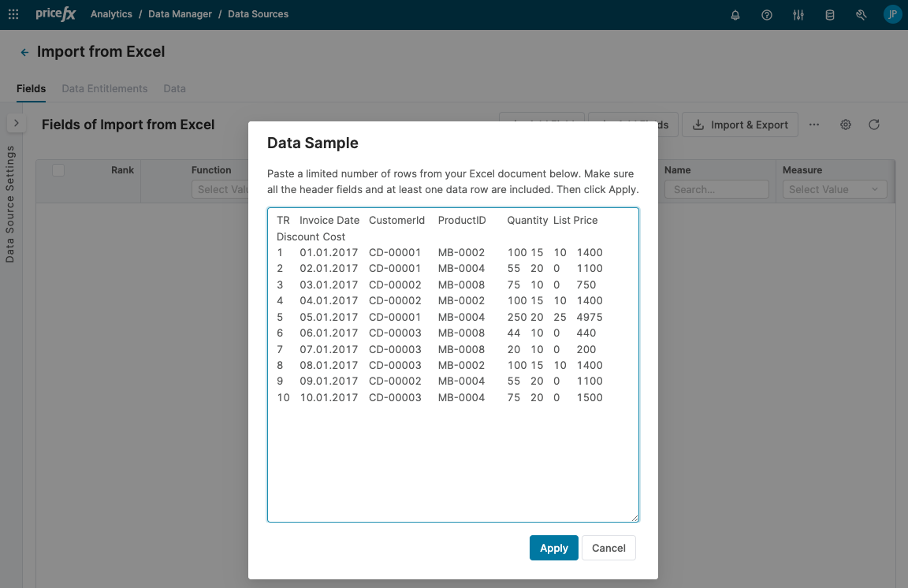Image resolution: width=908 pixels, height=588 pixels.
Task: Open the wrench administration icon
Action: click(x=861, y=15)
